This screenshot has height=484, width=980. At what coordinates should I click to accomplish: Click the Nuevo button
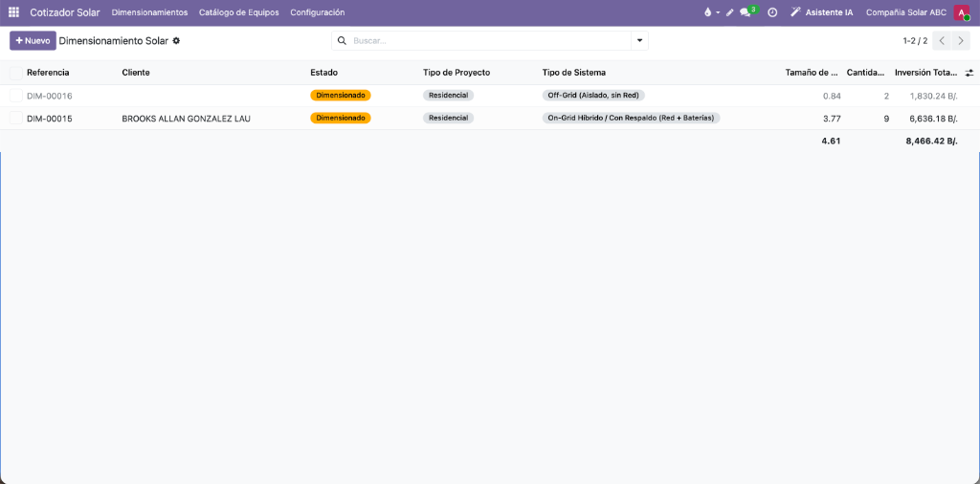pyautogui.click(x=33, y=40)
